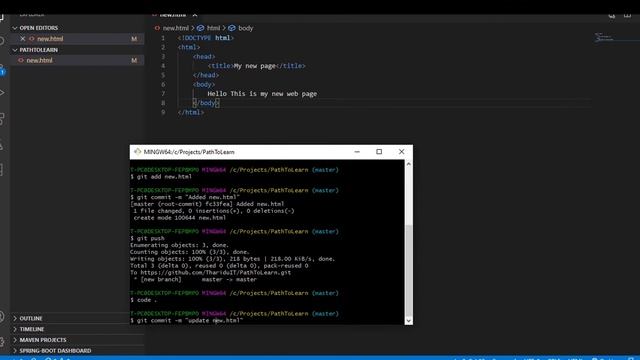
Task: Open the Search view icon
Action: coord(2,41)
